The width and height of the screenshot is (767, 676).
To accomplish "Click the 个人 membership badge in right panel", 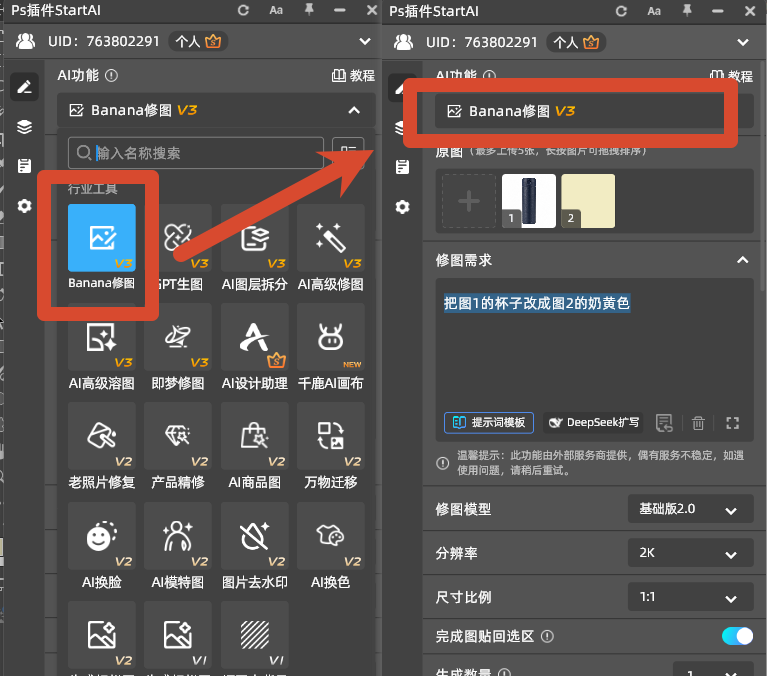I will coord(576,43).
